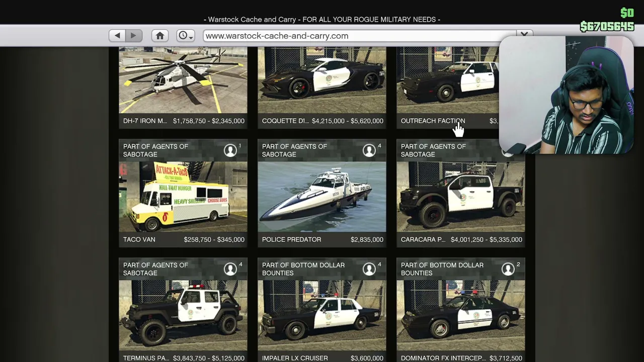Click Taco Van's Part of Agents of Sabotage header
644x362 pixels.
[155, 150]
